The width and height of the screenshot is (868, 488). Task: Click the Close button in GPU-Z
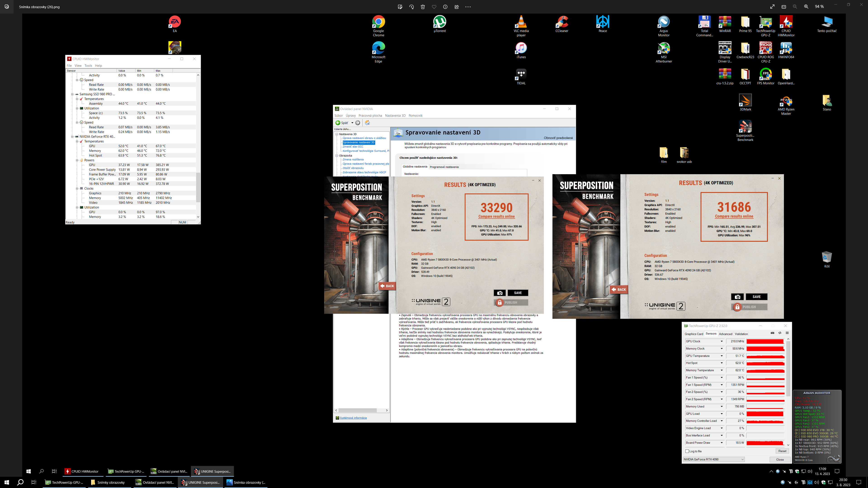[x=780, y=460]
